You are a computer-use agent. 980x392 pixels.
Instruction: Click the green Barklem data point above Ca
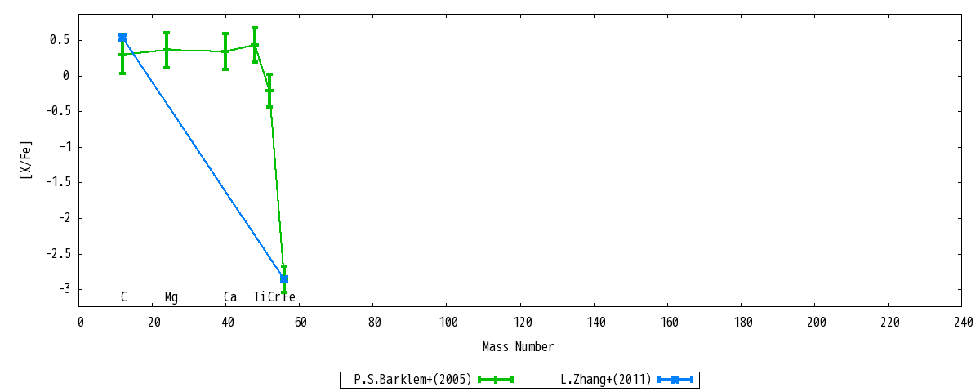(225, 51)
